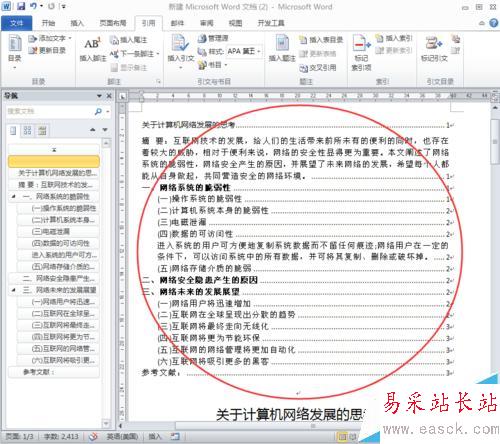Image resolution: width=500 pixels, height=444 pixels.
Task: Click Mark Citation (标记引文) icon
Action: (x=434, y=49)
